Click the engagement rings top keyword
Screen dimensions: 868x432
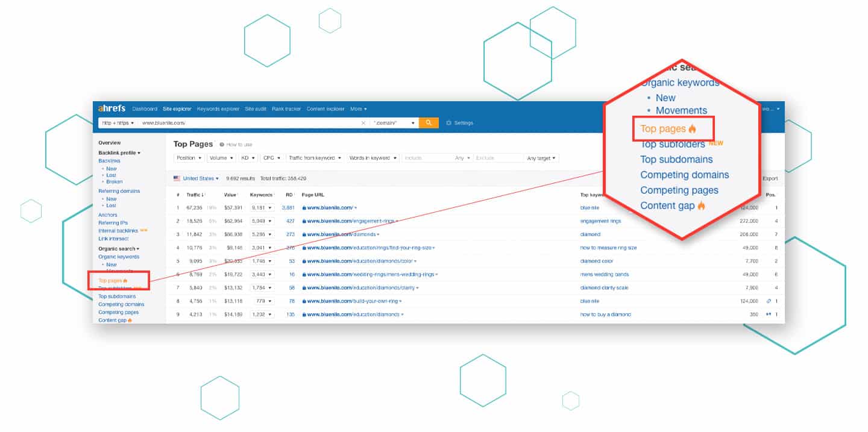point(600,221)
